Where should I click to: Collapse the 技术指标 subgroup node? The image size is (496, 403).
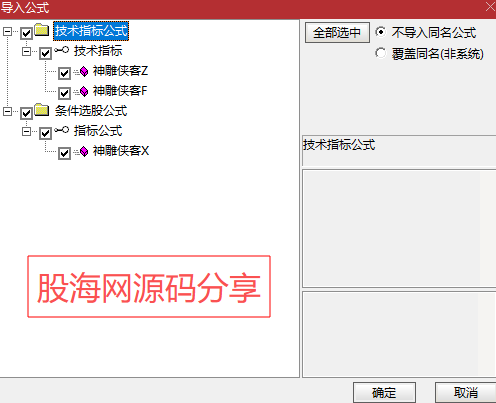(26, 51)
